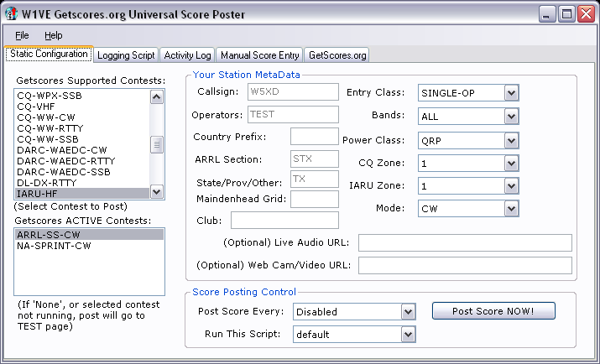Open the Activity Log tab
The width and height of the screenshot is (600, 364).
click(187, 55)
